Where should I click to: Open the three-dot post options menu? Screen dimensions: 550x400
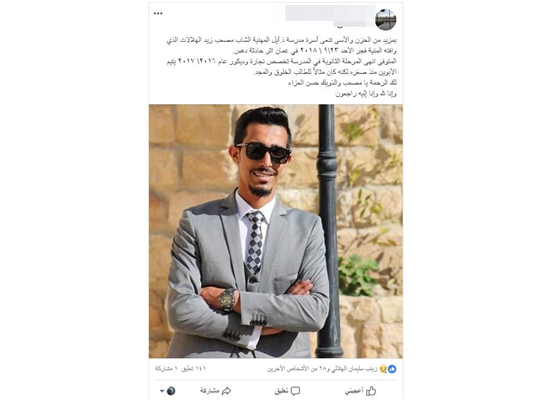pos(158,13)
